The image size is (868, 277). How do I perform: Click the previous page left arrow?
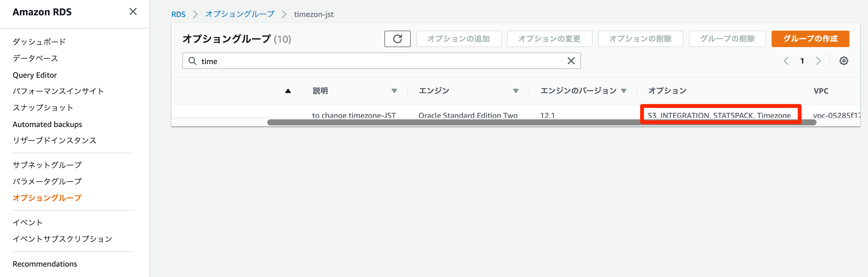point(786,61)
